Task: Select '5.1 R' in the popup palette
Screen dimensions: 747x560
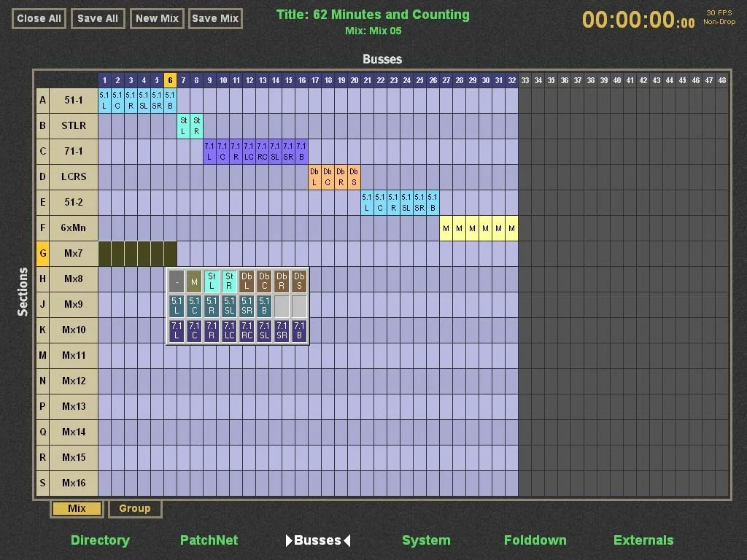Action: click(212, 306)
